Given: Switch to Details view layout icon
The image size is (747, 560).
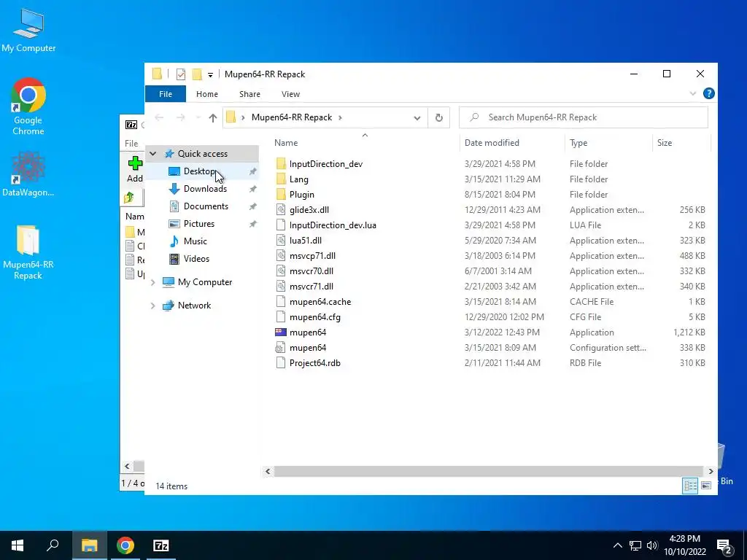Looking at the screenshot, I should click(x=690, y=485).
